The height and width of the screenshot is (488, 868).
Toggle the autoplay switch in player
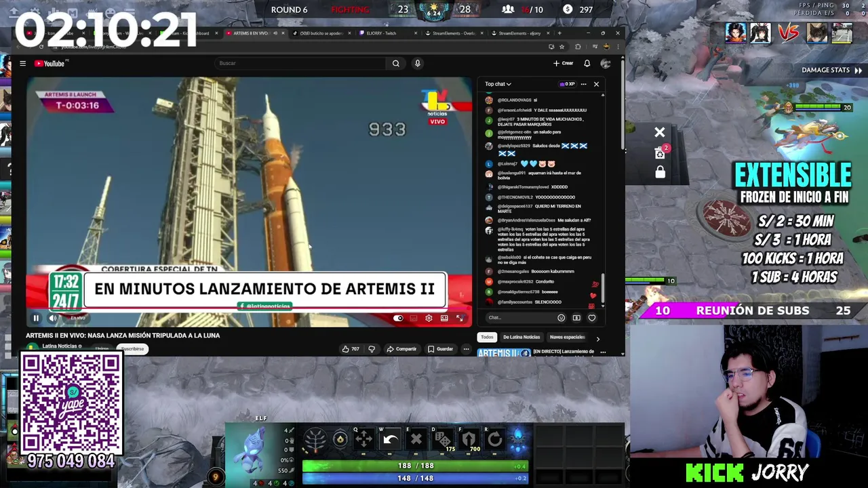coord(398,318)
